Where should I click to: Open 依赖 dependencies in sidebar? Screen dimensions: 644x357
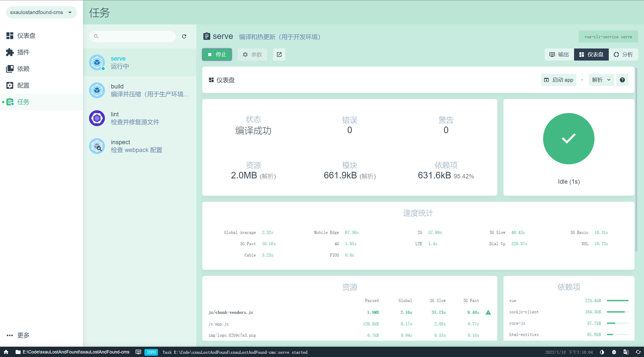(x=23, y=69)
